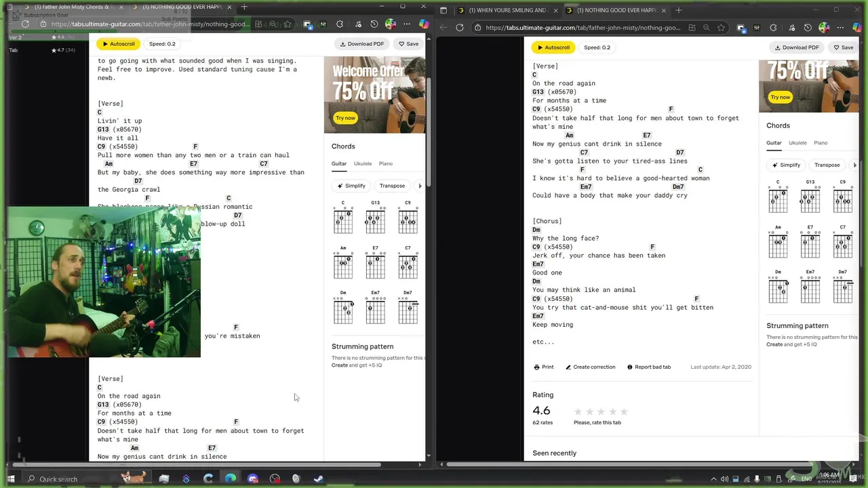868x488 pixels.
Task: Select Piano chords tab in left window
Action: point(386,163)
